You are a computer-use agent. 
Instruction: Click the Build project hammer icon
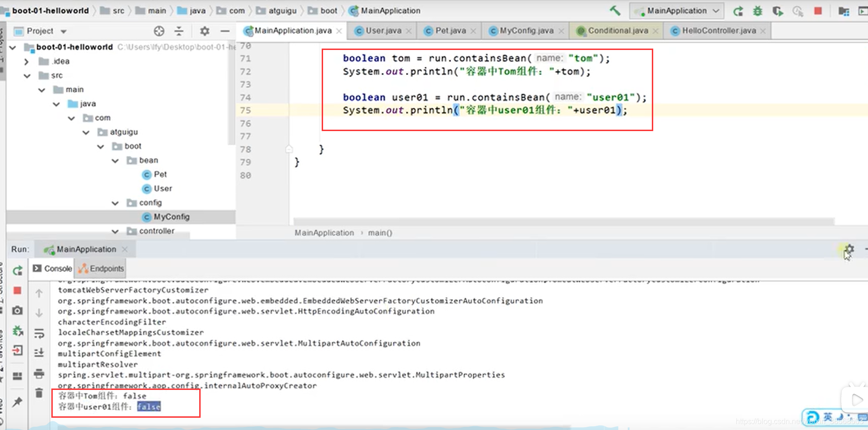[x=615, y=10]
